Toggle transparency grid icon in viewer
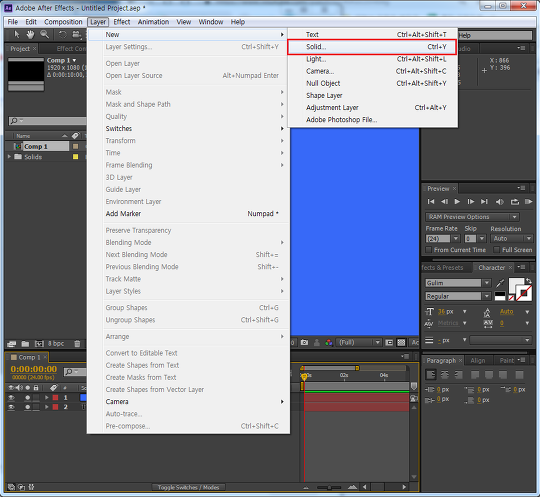Viewport: 540px width, 497px height. [x=401, y=342]
